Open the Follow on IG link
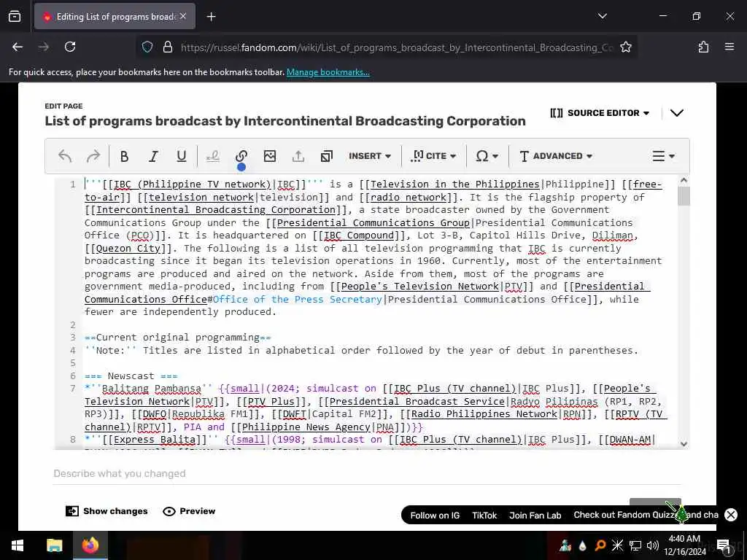The image size is (747, 560). point(435,516)
